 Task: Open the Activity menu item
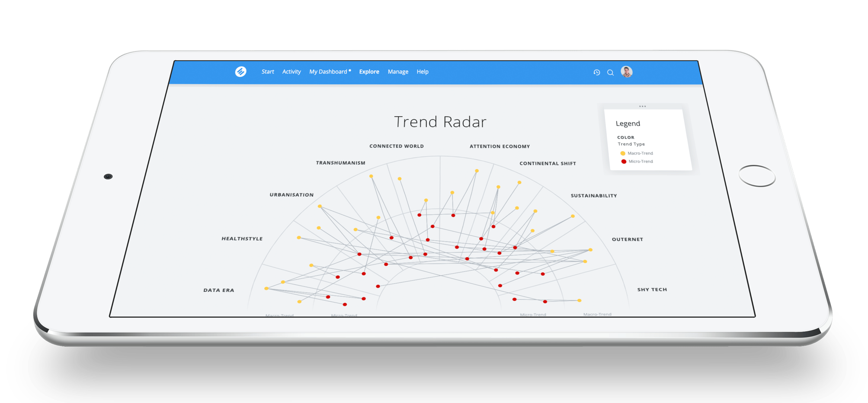click(291, 71)
